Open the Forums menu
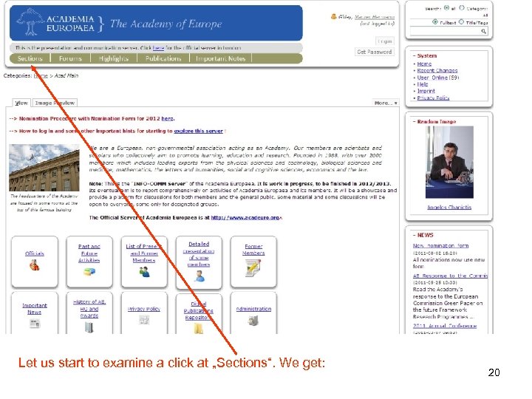The width and height of the screenshot is (532, 399). (70, 58)
